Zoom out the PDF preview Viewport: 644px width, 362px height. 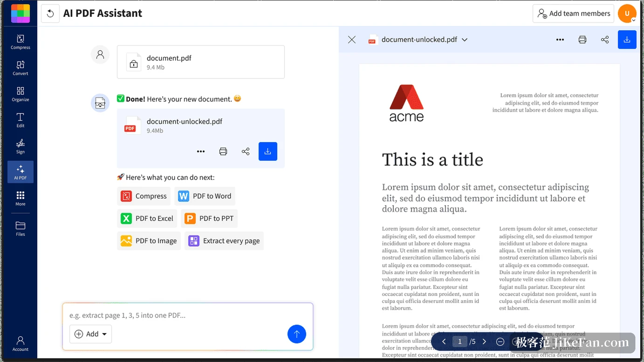coord(500,342)
